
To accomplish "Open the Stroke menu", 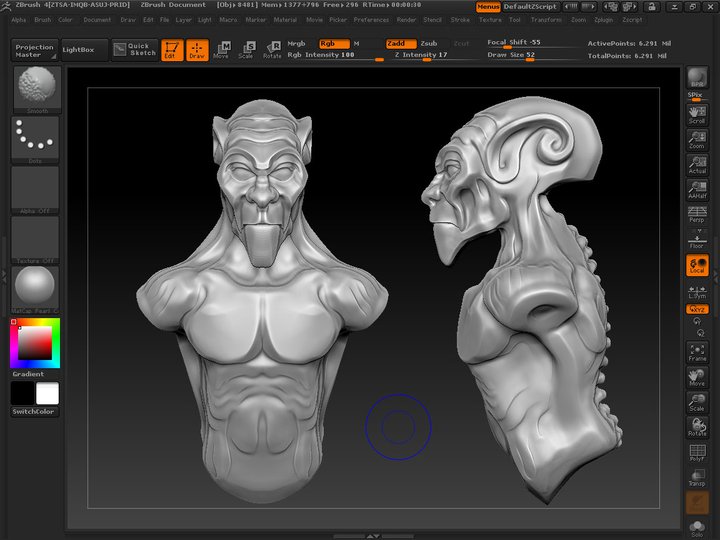I will [460, 20].
